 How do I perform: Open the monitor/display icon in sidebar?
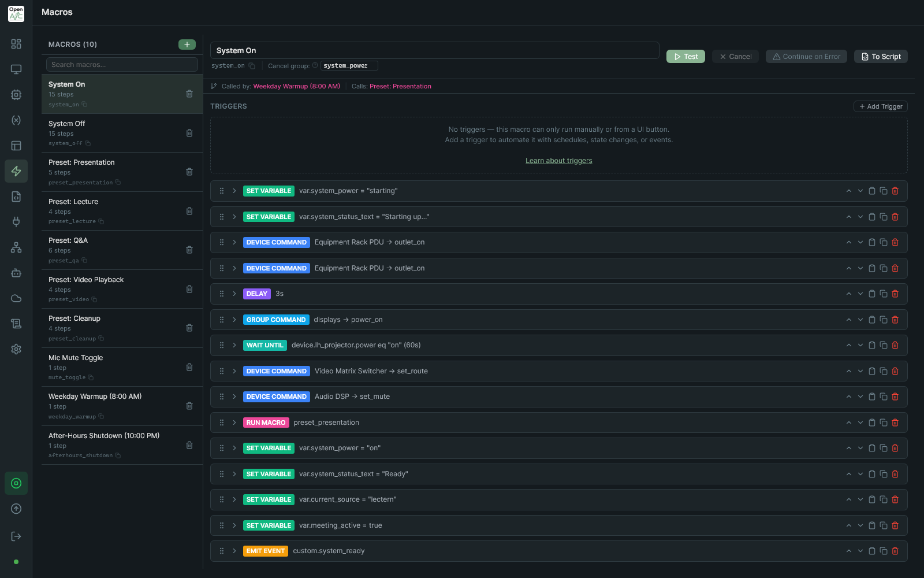16,69
